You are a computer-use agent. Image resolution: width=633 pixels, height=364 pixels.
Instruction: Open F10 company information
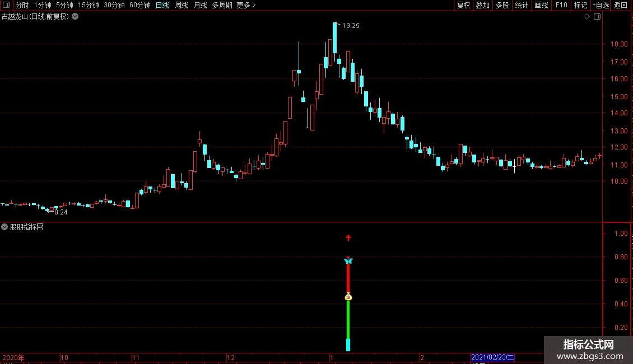561,5
